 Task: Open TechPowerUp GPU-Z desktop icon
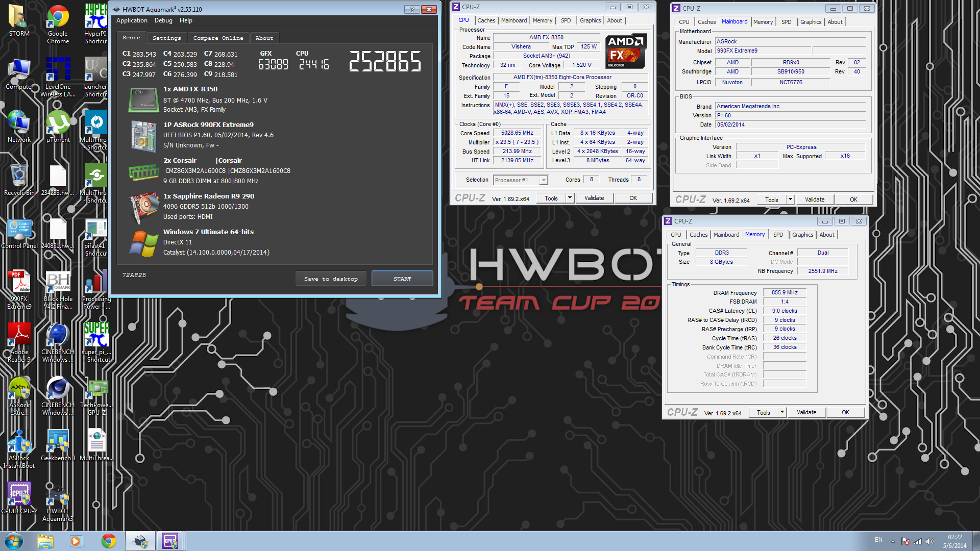click(96, 395)
